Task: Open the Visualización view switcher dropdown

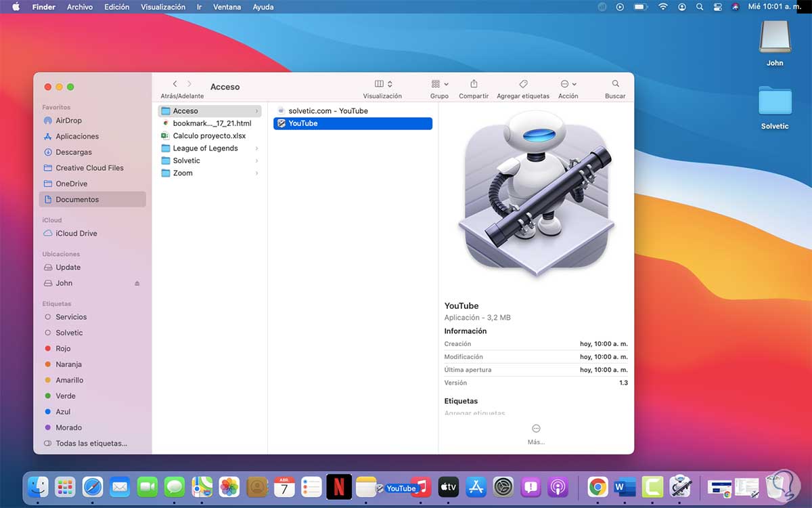Action: 384,84
